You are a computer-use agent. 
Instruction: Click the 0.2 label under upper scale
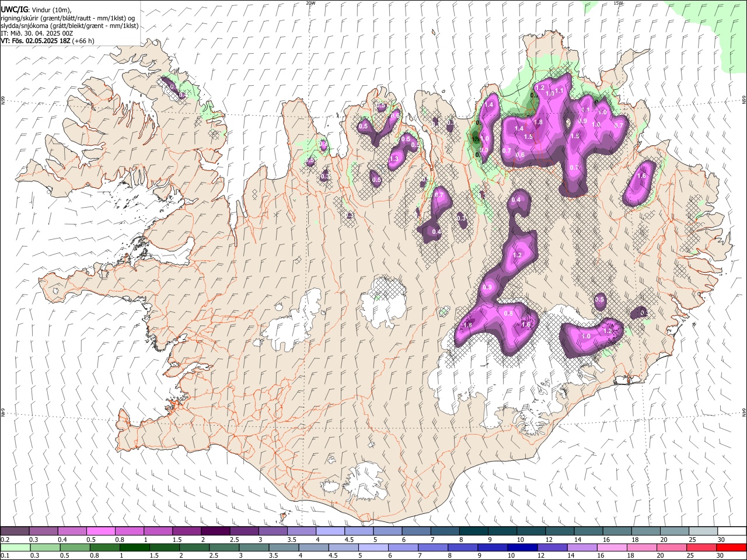(5, 540)
